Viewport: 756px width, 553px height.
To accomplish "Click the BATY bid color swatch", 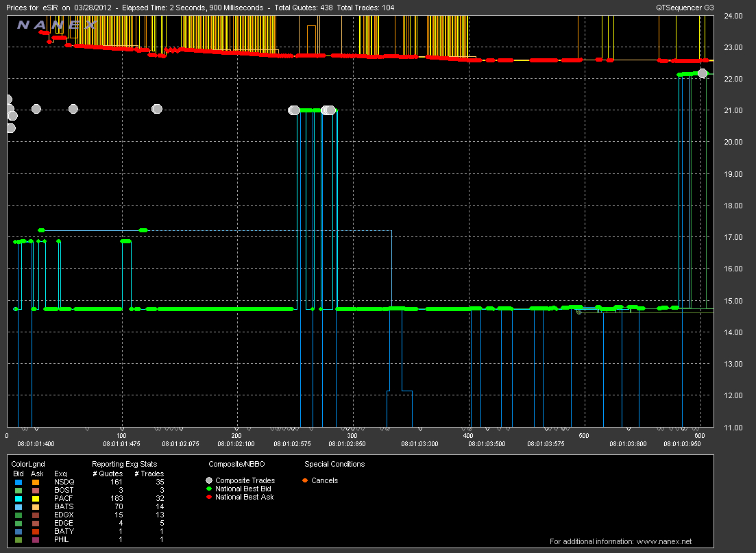I will (x=19, y=531).
